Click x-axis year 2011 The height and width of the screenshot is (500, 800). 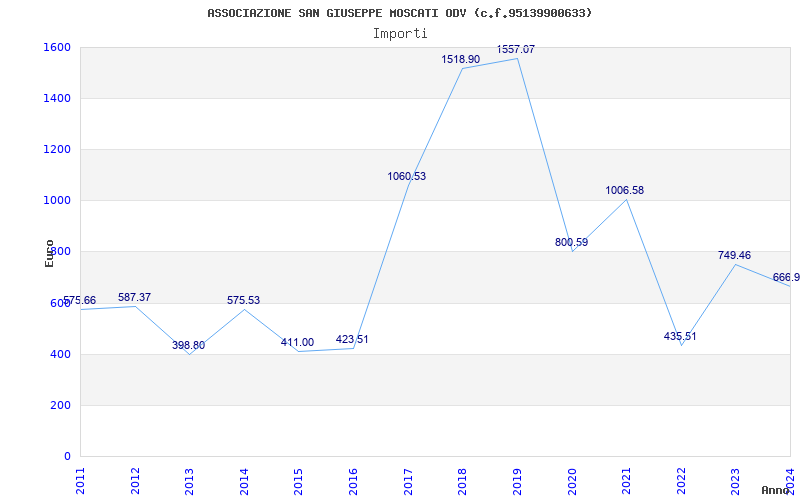click(x=81, y=481)
